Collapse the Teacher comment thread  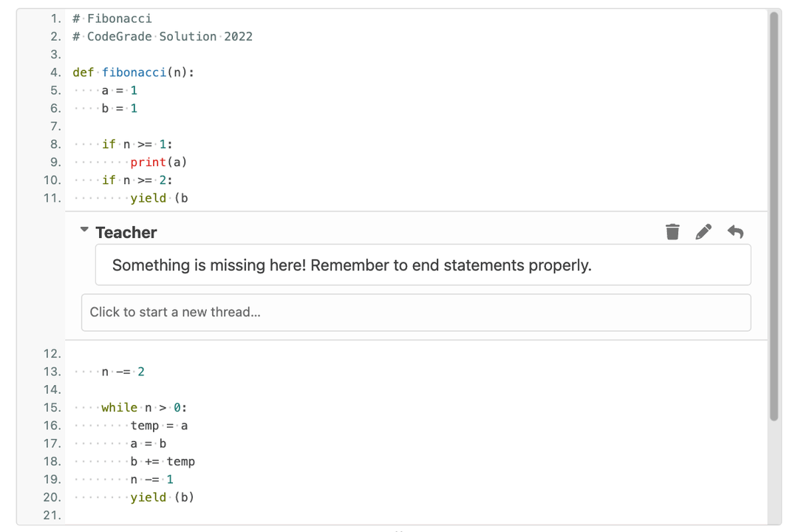click(84, 230)
